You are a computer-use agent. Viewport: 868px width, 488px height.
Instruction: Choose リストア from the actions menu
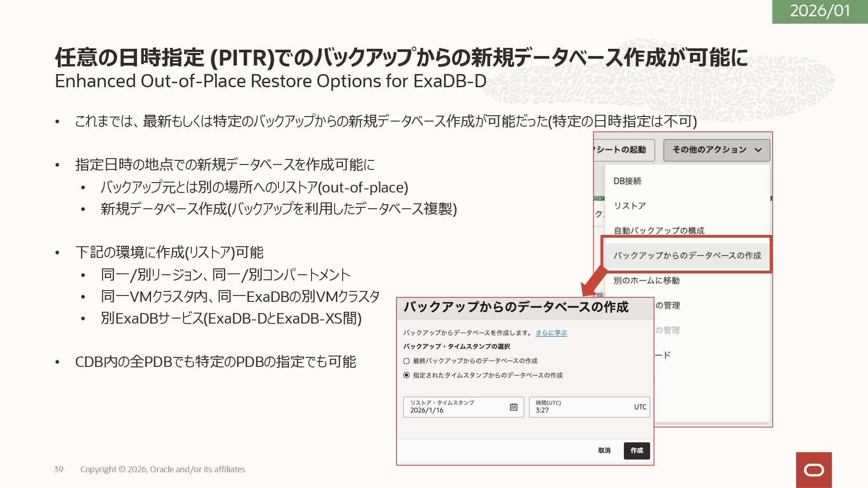tap(629, 206)
